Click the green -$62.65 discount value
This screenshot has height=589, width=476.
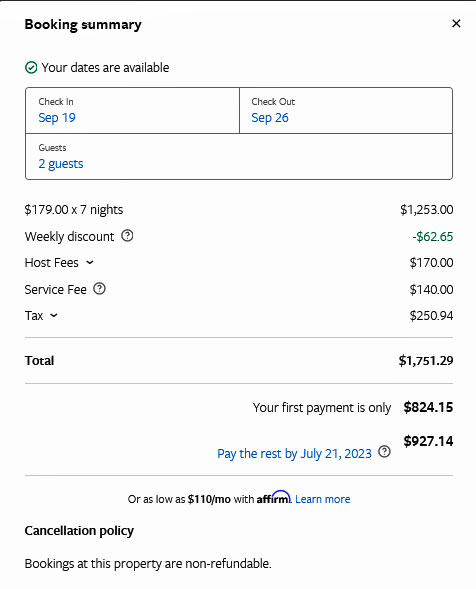(x=433, y=237)
